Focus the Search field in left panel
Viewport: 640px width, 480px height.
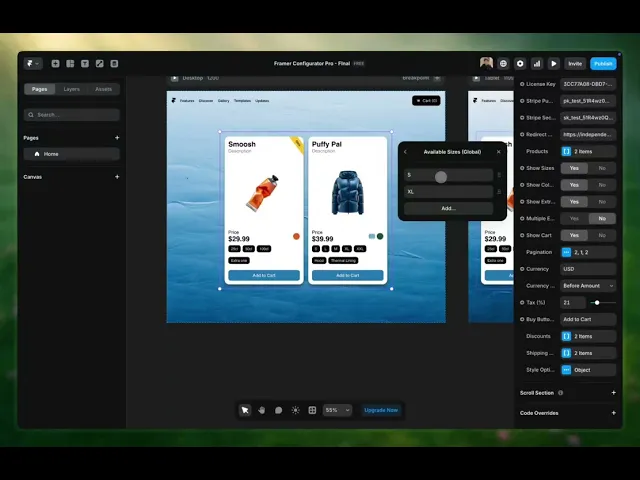[x=72, y=115]
